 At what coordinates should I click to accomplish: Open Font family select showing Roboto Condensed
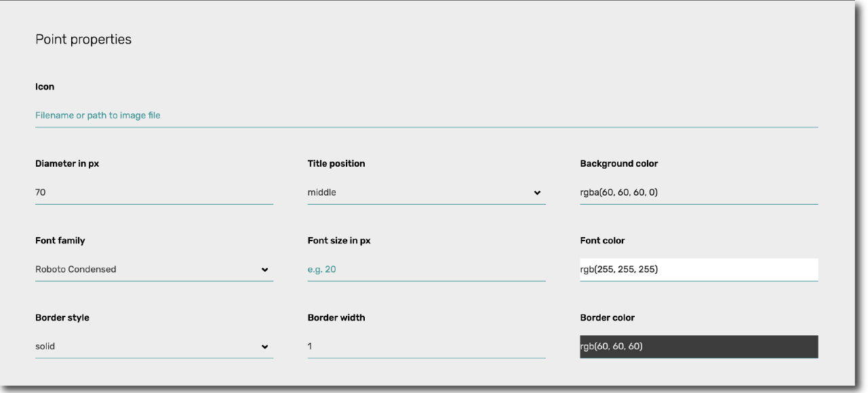pos(154,269)
